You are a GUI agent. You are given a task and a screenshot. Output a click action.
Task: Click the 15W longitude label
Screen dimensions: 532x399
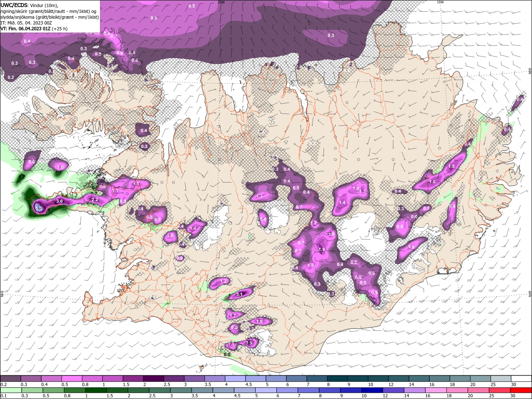pyautogui.click(x=440, y=2)
